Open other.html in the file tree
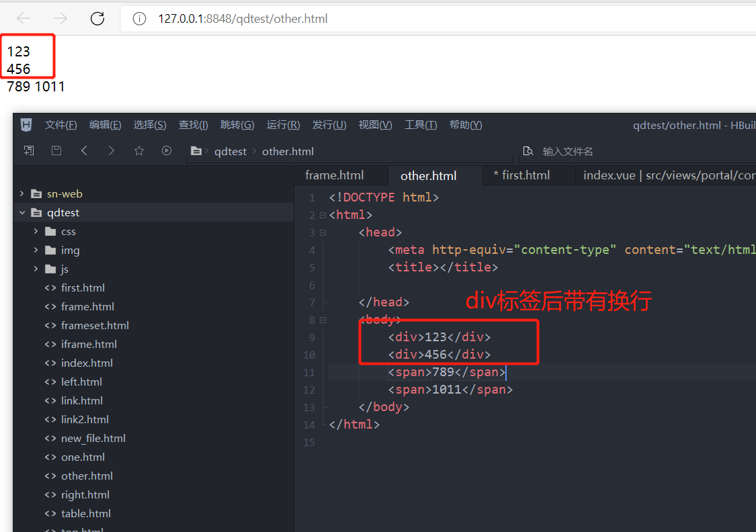 coord(87,476)
